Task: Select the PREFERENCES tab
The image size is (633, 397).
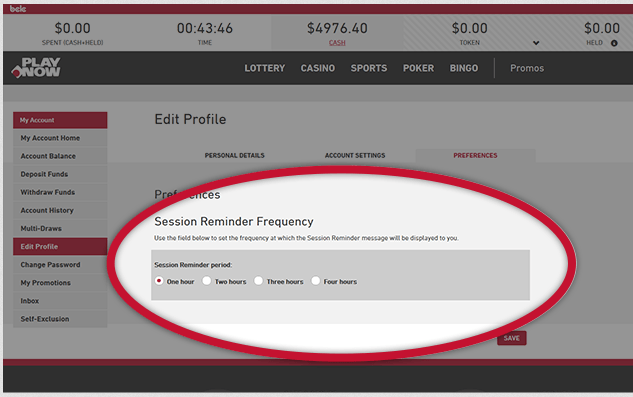Action: tap(475, 155)
